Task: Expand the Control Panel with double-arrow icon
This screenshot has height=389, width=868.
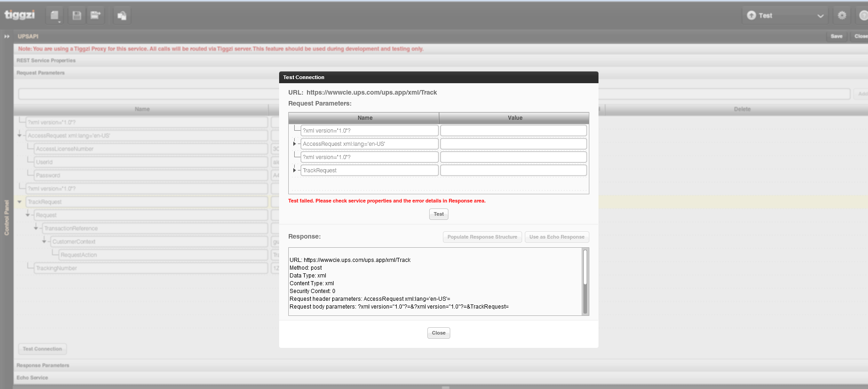Action: [7, 37]
